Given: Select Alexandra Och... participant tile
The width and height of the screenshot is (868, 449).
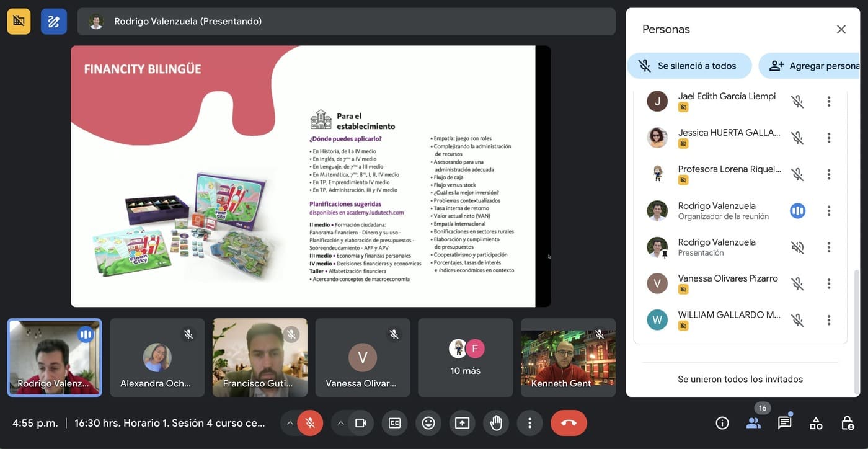Looking at the screenshot, I should (x=157, y=358).
